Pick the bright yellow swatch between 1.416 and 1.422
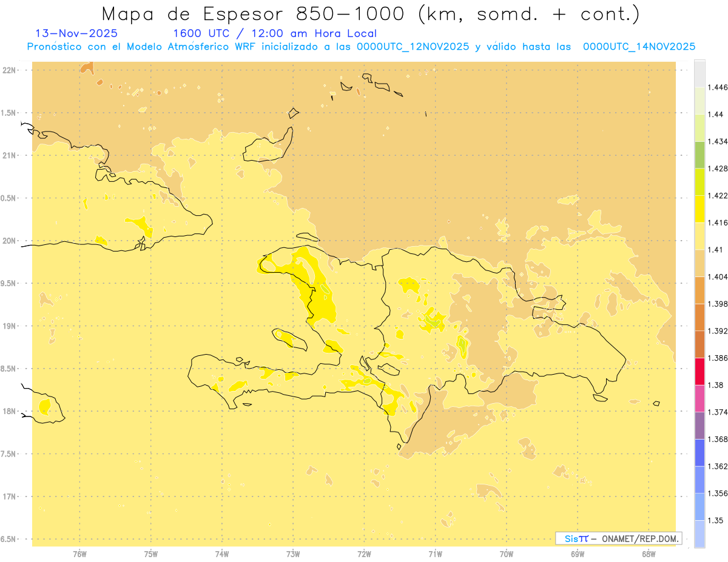Viewport: 728px width, 562px height. [699, 209]
